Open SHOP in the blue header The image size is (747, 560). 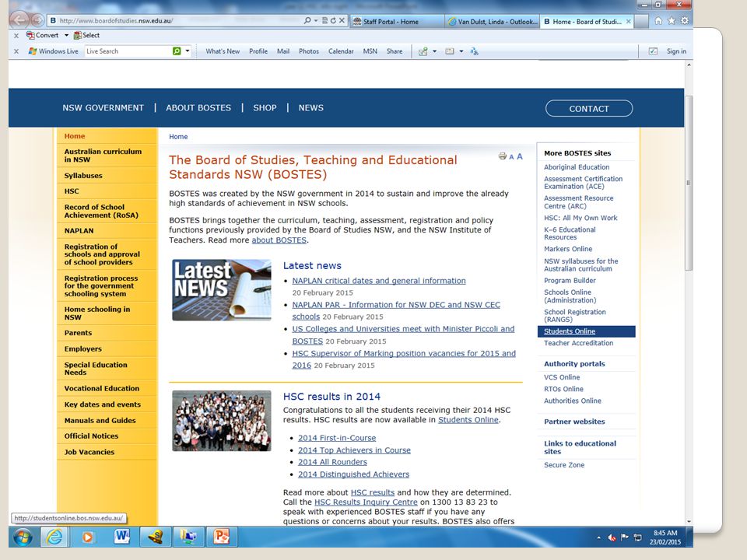(x=265, y=108)
